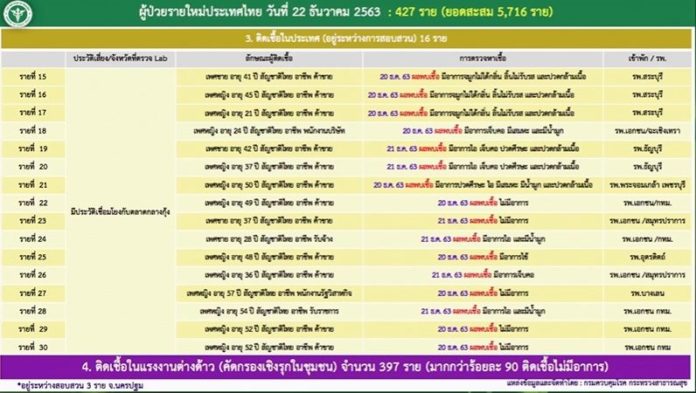Image resolution: width=696 pixels, height=393 pixels.
Task: Select row label 'รายที่ 19'
Action: 33,148
